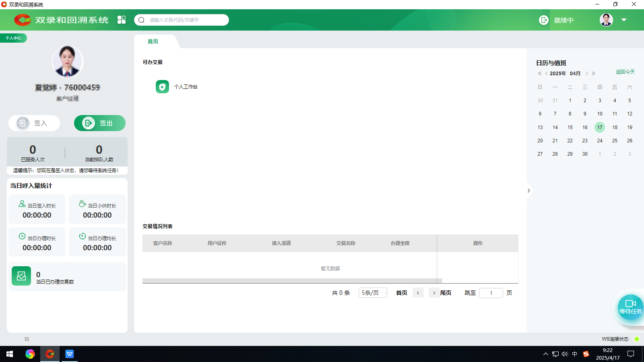This screenshot has width=644, height=362.
Task: Switch to the 首页 tab
Action: click(153, 41)
